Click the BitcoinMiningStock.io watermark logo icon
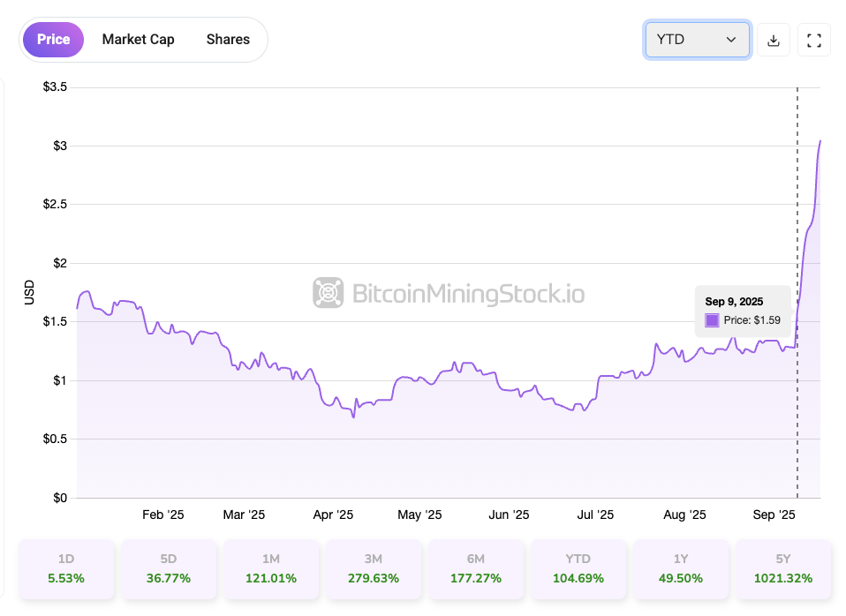Viewport: 846px width, 616px height. pos(327,295)
